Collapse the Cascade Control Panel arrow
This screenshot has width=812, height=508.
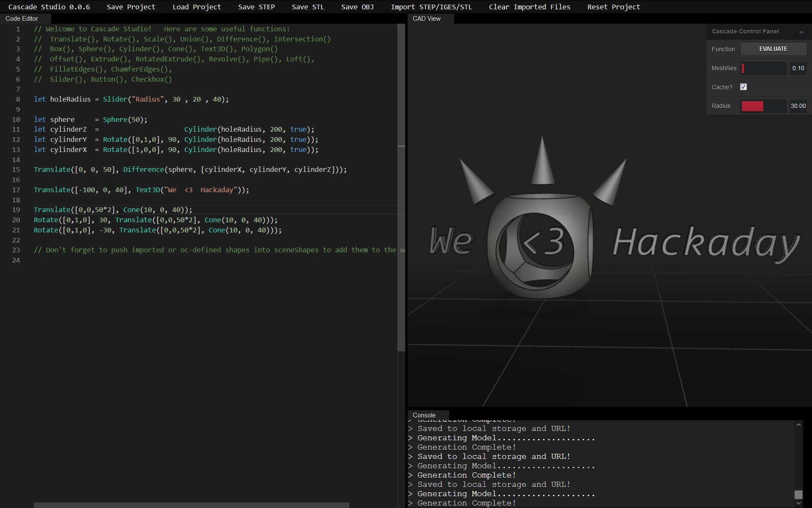coord(801,32)
